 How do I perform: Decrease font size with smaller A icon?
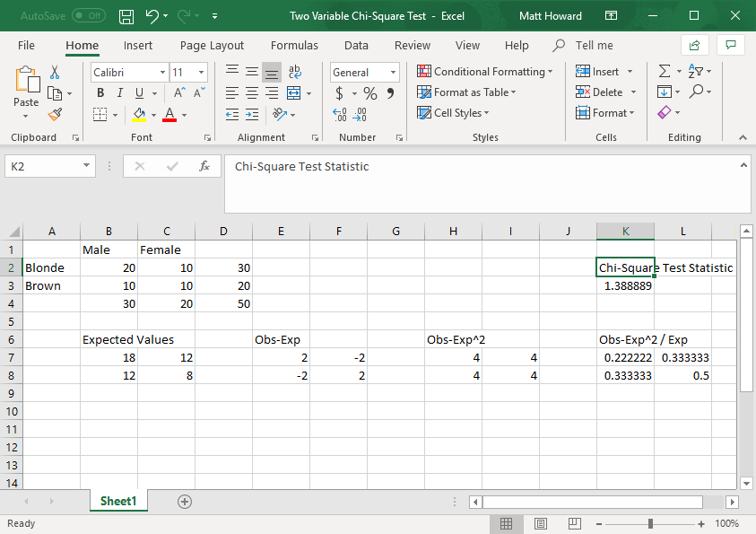pyautogui.click(x=199, y=92)
